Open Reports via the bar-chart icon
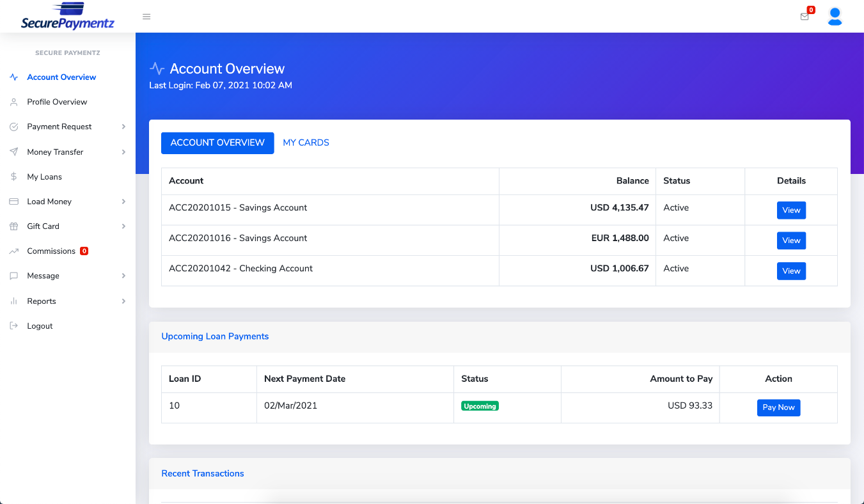Viewport: 864px width, 504px height. (x=13, y=301)
